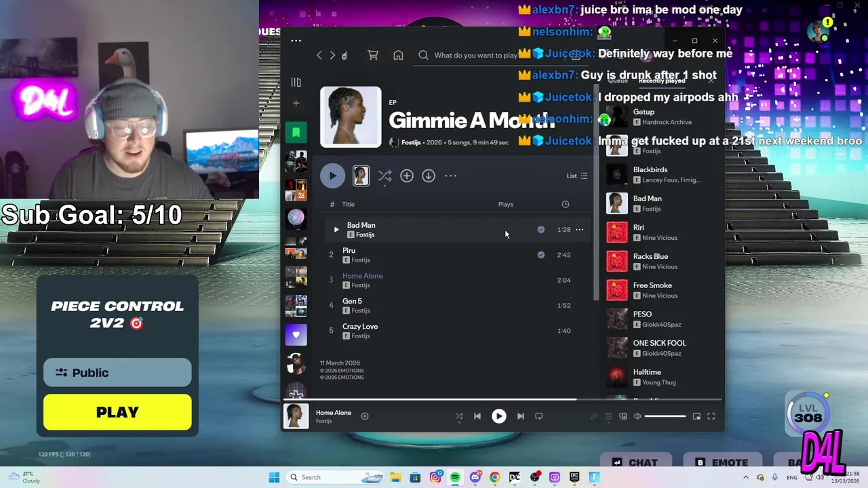Open the Windows Start menu
868x488 pixels.
274,477
